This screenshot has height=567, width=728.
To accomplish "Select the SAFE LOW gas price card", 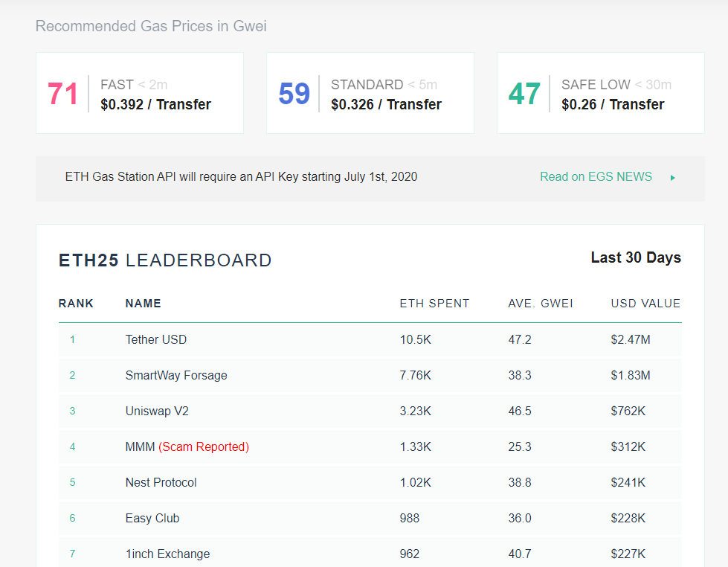I will tap(601, 93).
